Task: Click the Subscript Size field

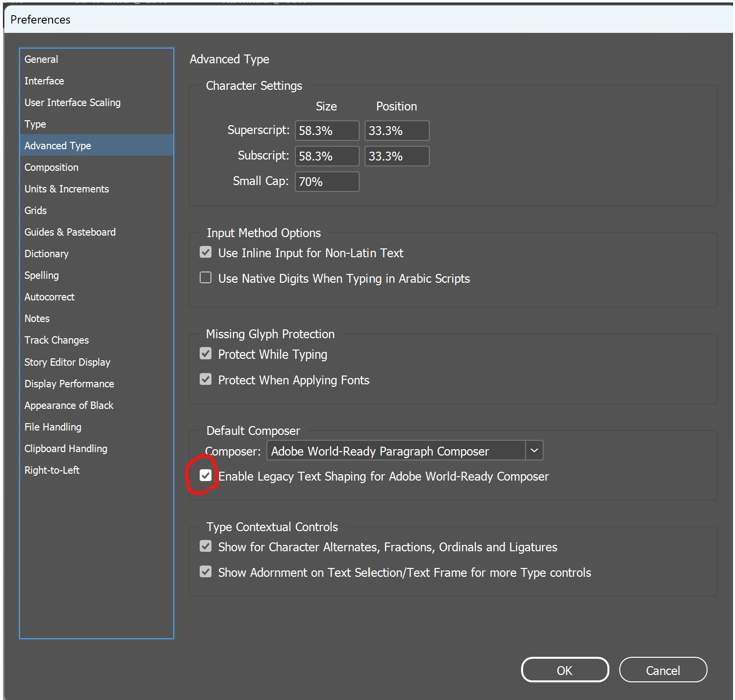Action: point(327,156)
